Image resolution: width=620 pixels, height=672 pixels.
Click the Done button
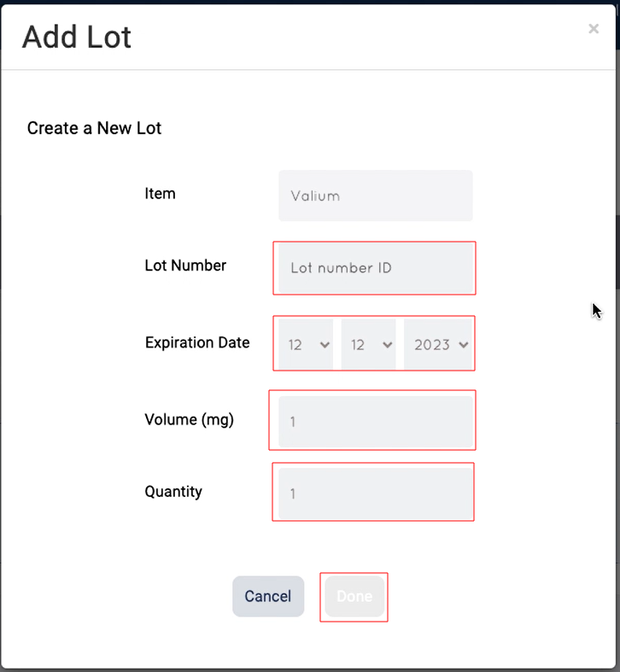tap(354, 597)
